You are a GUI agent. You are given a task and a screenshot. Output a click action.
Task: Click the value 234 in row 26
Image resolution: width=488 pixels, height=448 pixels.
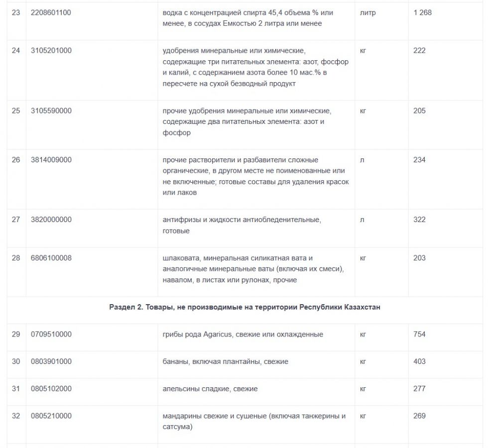pyautogui.click(x=419, y=160)
